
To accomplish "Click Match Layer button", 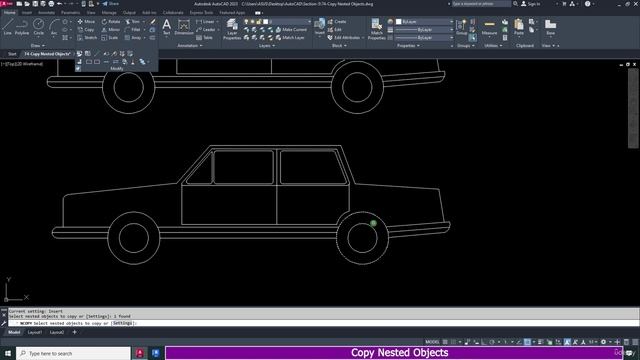I will [290, 38].
